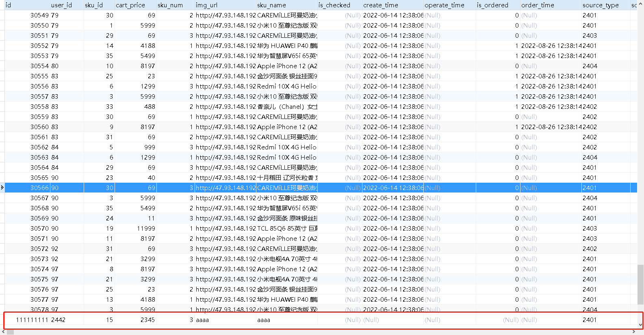Select id cell 30566 in highlighted row
This screenshot has height=335, width=644.
point(27,188)
